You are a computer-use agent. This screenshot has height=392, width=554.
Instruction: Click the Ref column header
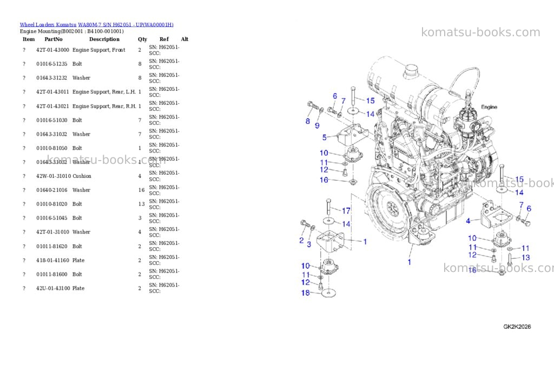tap(164, 39)
